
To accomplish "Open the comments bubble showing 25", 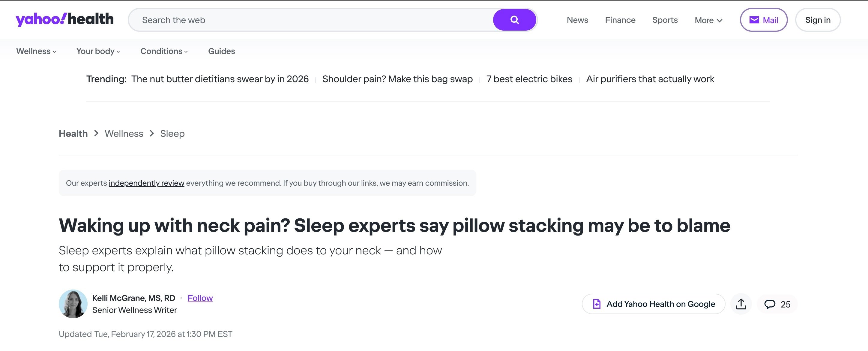I will tap(777, 304).
